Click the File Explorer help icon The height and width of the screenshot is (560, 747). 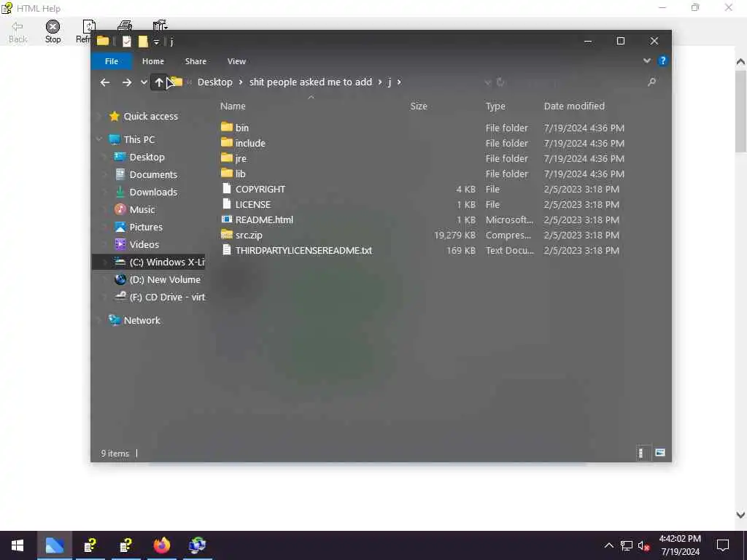pyautogui.click(x=662, y=61)
